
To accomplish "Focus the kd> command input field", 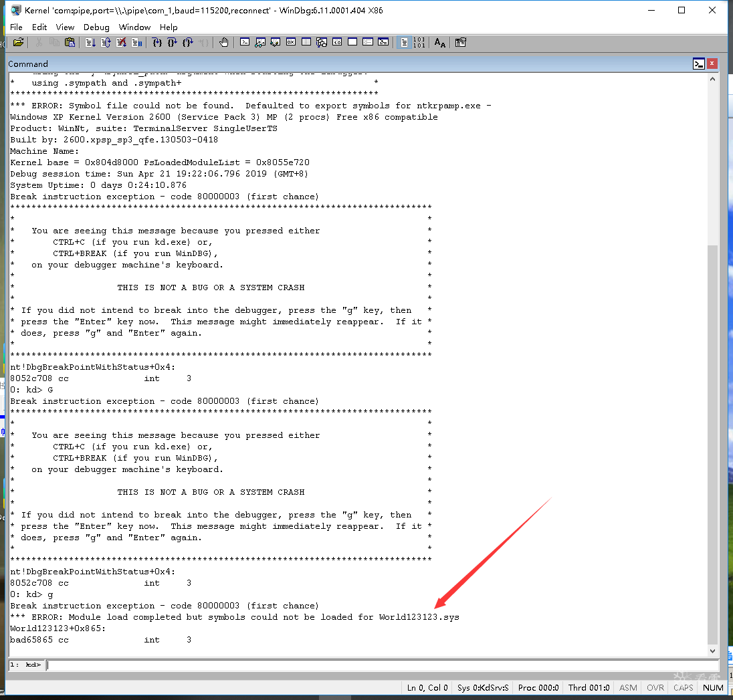I will click(383, 665).
